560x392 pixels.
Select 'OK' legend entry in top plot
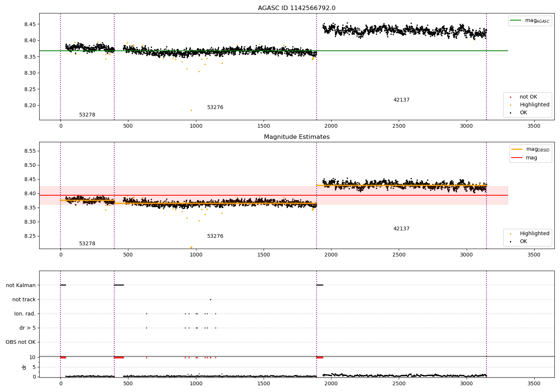[x=523, y=113]
